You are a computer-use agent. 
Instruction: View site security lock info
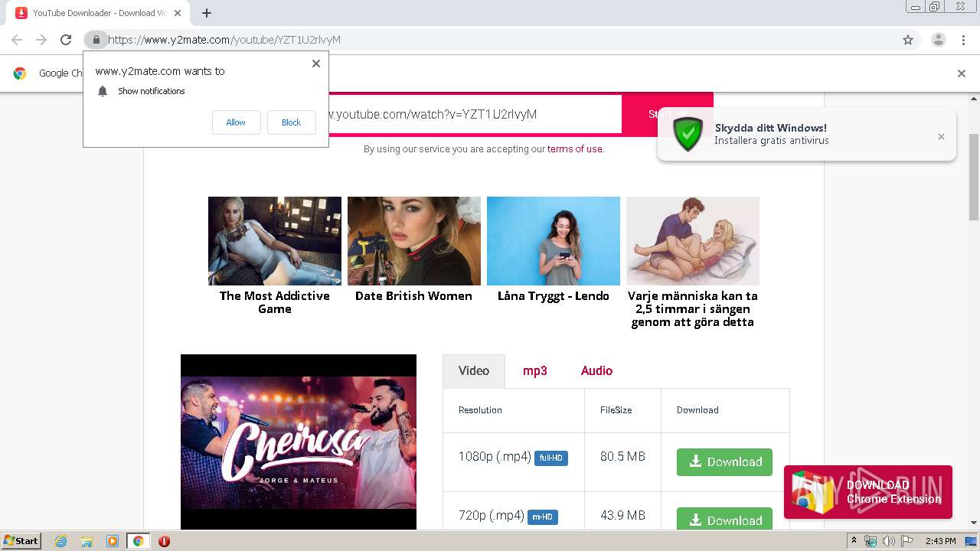click(x=96, y=40)
